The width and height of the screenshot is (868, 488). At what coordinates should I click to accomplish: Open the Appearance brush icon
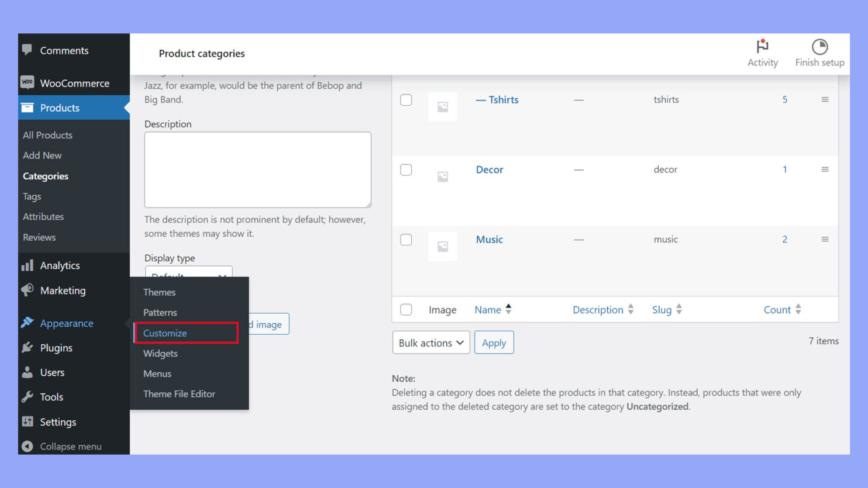click(27, 323)
